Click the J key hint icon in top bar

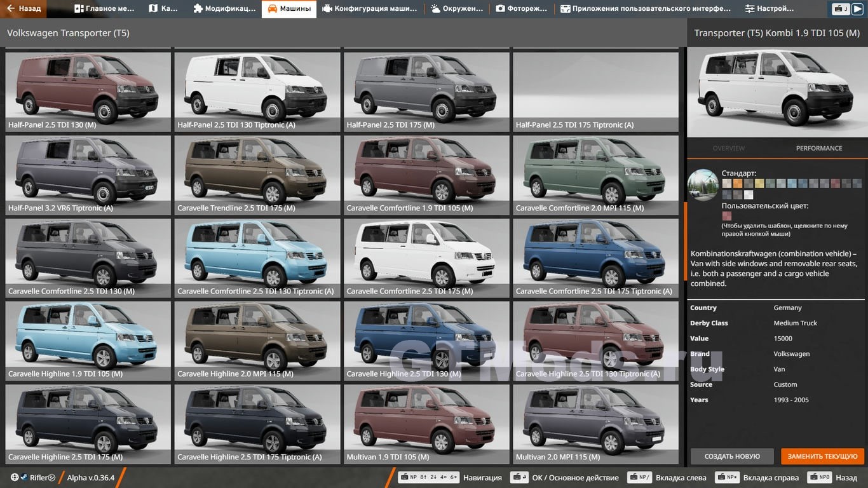point(841,9)
